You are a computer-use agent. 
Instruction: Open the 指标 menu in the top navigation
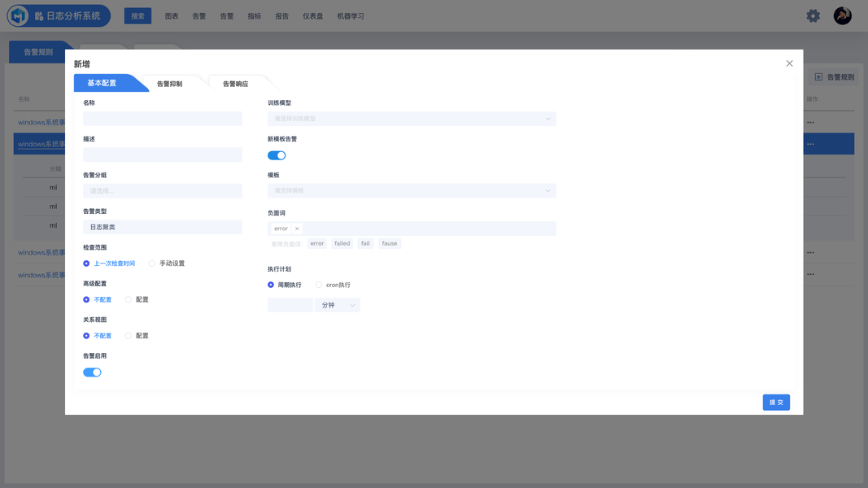(x=254, y=16)
